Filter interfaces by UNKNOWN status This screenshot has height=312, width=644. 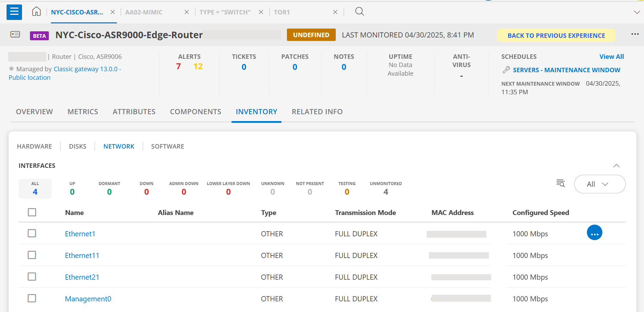coord(273,189)
